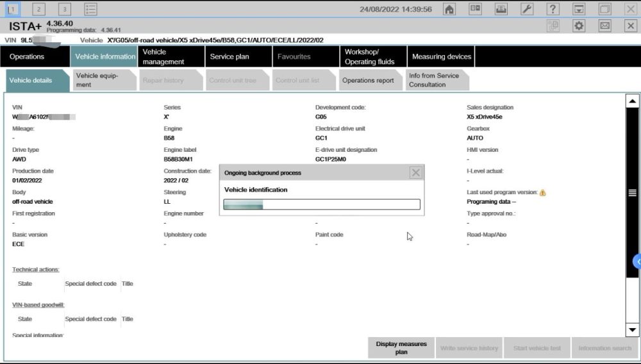Click the VIN-based goodwill heading
641x364 pixels.
click(x=38, y=305)
